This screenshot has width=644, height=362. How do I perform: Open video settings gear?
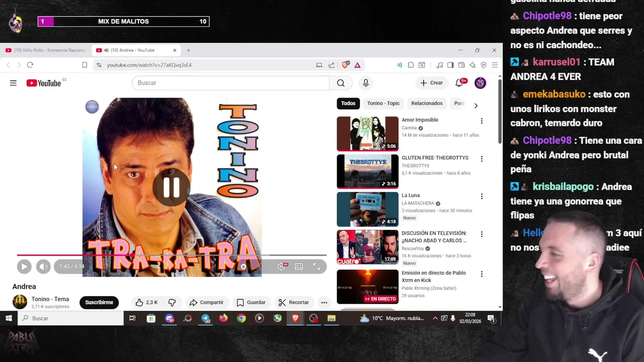click(x=281, y=266)
